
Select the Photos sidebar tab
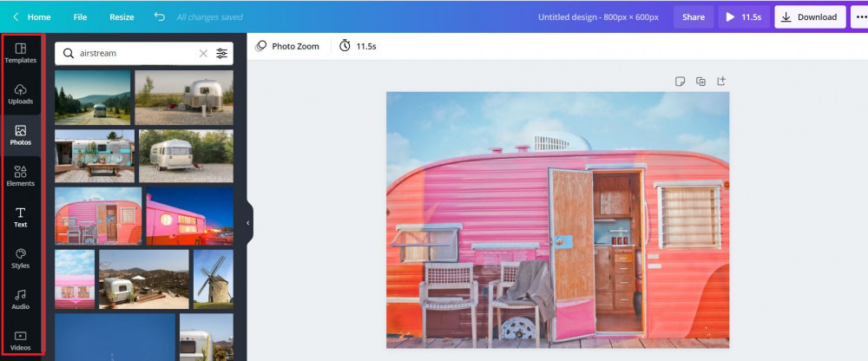tap(21, 135)
